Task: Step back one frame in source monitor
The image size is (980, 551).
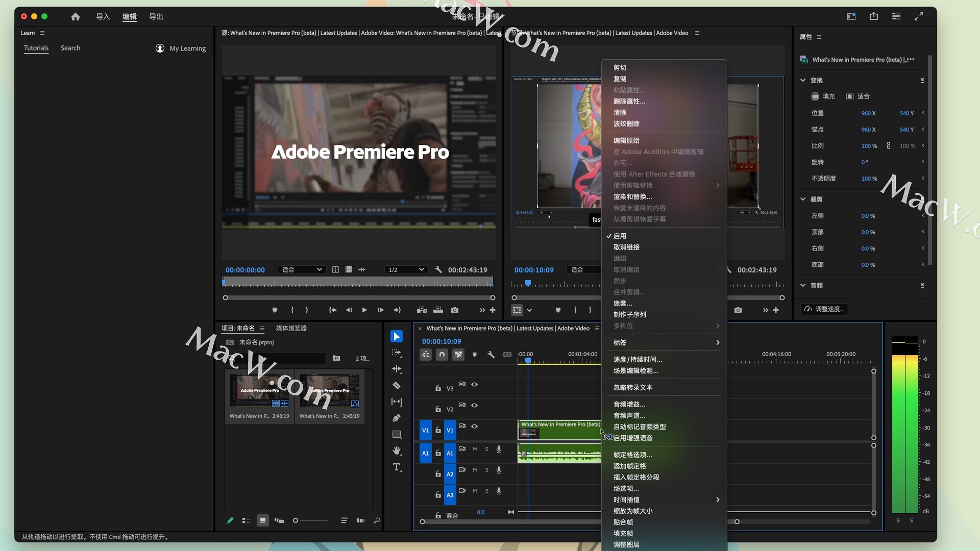Action: (x=349, y=310)
